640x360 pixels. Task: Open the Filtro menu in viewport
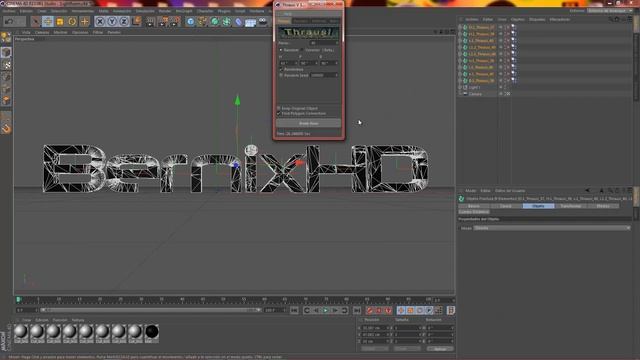(x=98, y=32)
